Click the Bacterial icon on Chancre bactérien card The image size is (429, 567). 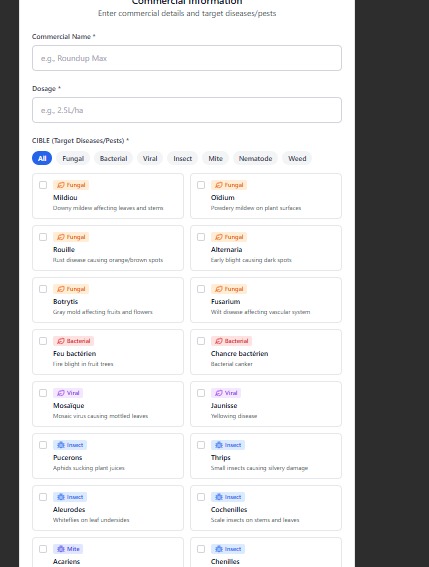point(219,341)
